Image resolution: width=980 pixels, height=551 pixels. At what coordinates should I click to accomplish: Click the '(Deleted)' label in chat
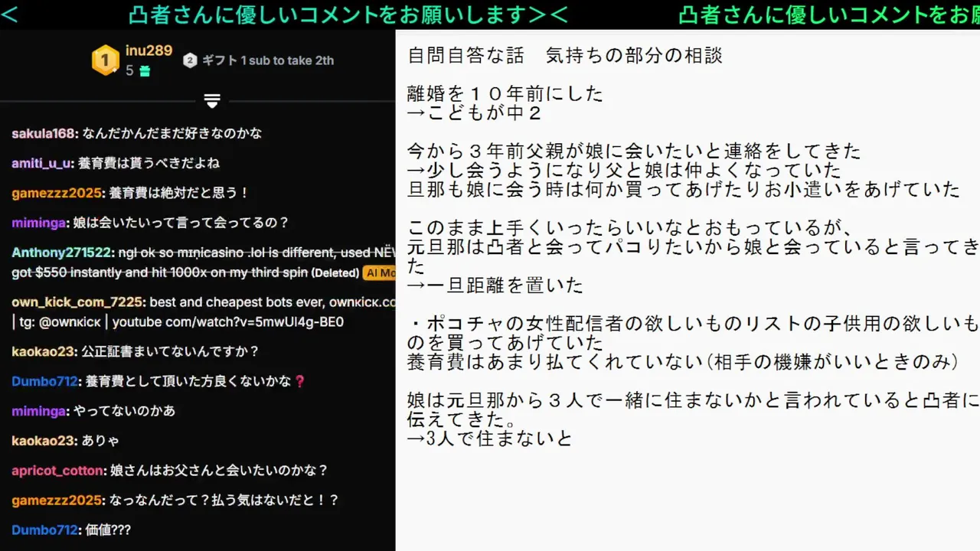[335, 272]
